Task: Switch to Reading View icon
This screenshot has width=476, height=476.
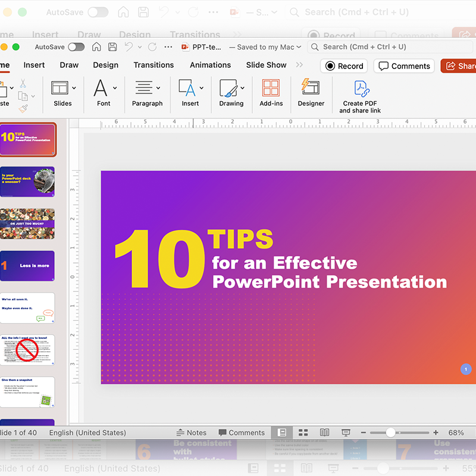Action: (324, 433)
